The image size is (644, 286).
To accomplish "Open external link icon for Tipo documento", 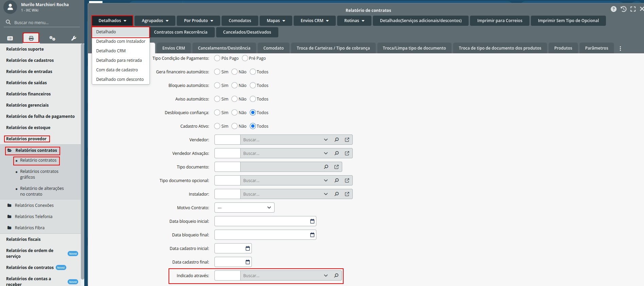I will point(336,167).
